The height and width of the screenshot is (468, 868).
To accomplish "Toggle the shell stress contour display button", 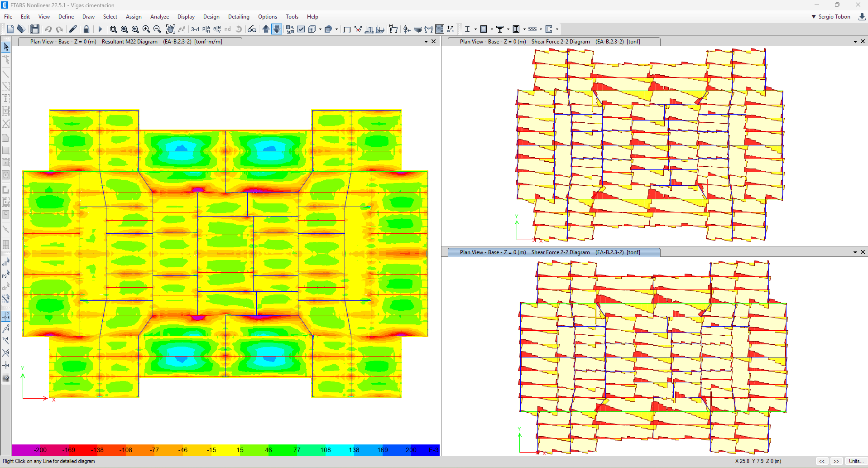I will pyautogui.click(x=439, y=29).
